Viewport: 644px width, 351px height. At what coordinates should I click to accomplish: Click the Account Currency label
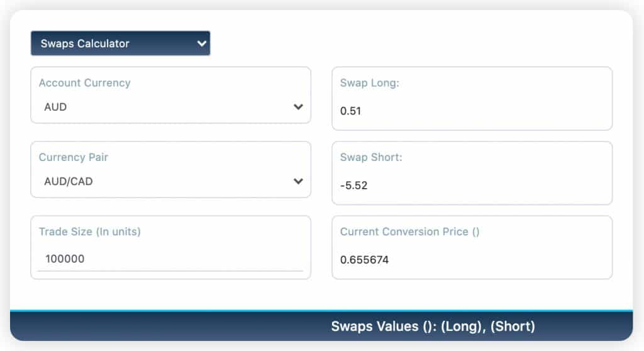click(x=84, y=83)
